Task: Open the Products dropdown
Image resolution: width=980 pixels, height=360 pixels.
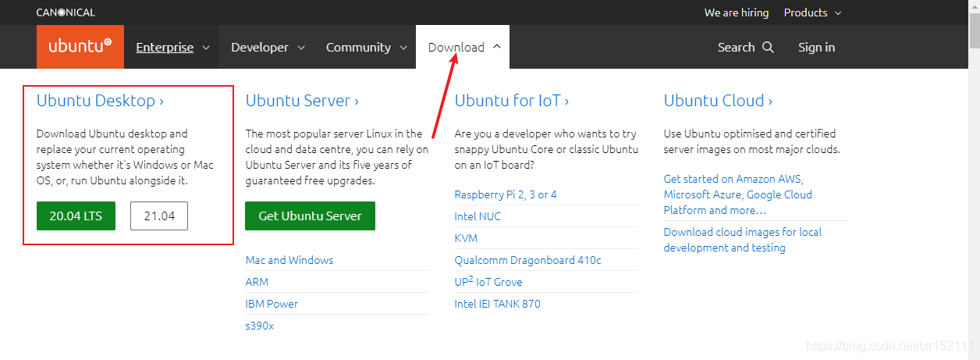Action: point(813,12)
